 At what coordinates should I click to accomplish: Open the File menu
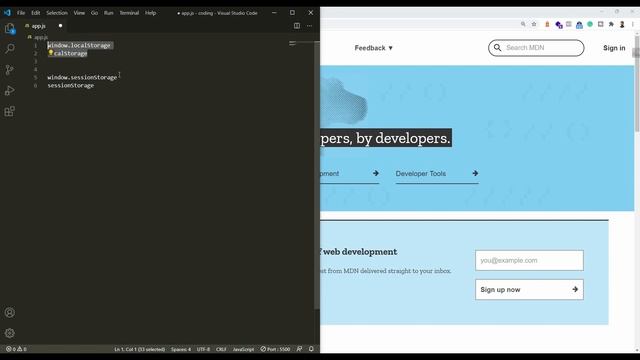pyautogui.click(x=21, y=13)
